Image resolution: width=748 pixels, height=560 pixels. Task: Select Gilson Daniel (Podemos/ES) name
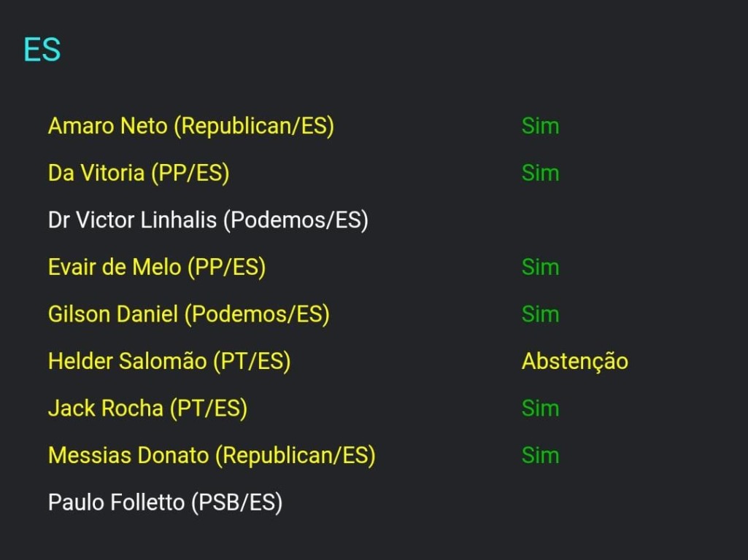pos(189,314)
